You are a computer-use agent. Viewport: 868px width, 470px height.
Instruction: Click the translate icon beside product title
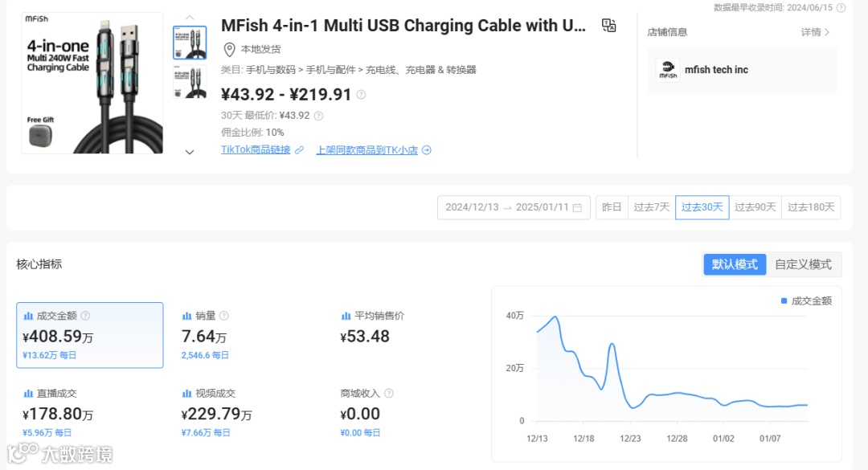point(608,26)
